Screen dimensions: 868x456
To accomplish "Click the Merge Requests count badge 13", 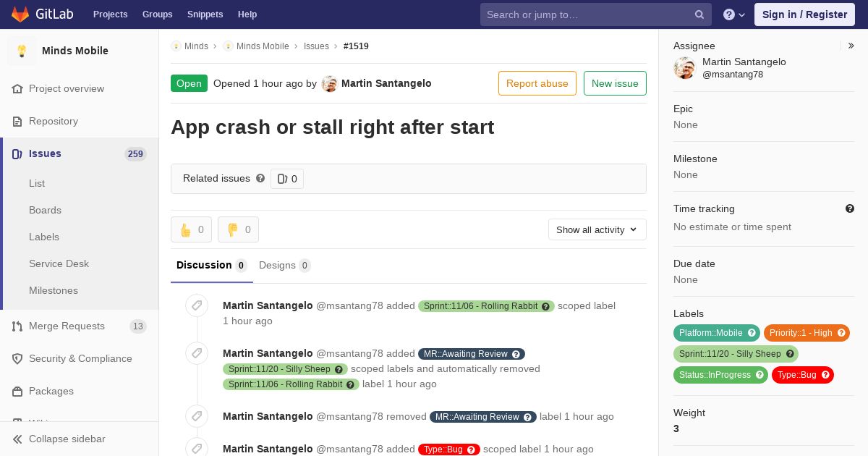I will [x=137, y=326].
